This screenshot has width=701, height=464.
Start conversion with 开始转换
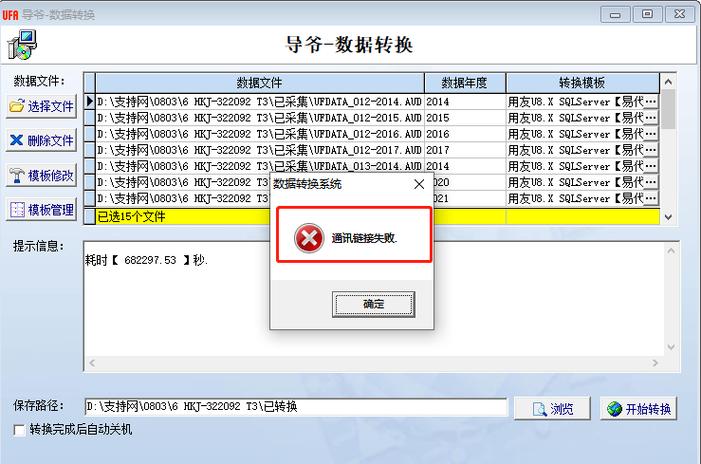[x=638, y=409]
